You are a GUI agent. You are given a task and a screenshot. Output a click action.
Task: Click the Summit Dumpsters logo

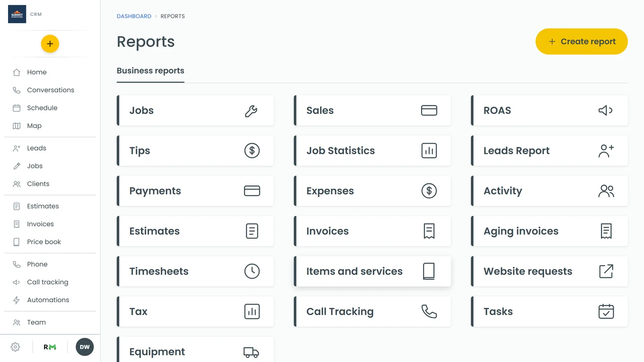[17, 14]
